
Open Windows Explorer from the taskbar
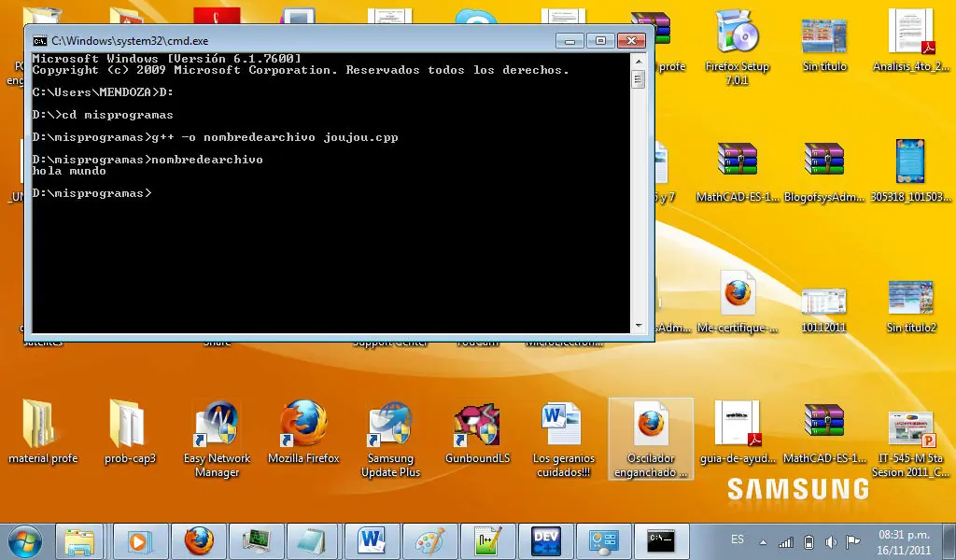tap(80, 541)
